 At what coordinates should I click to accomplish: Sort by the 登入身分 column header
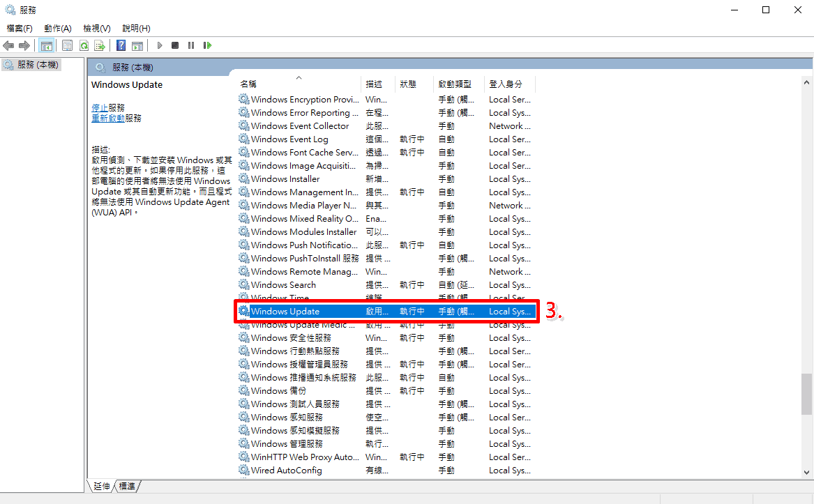[509, 84]
